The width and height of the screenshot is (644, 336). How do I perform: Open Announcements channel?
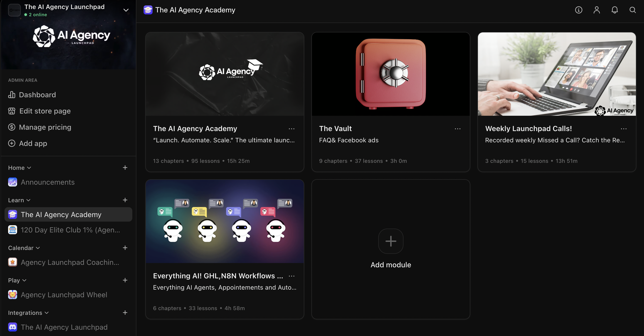68,182
